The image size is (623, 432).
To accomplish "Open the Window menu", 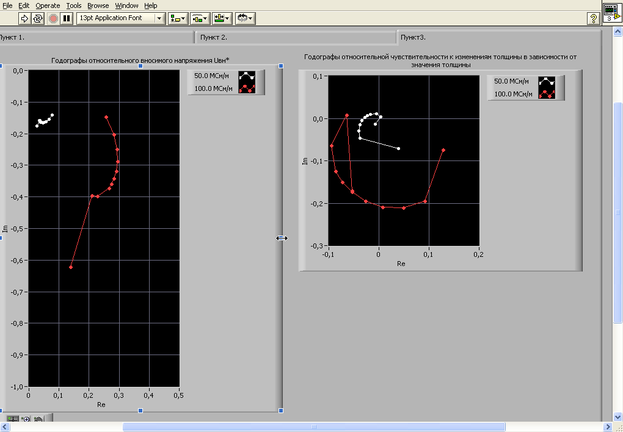I will click(x=126, y=6).
